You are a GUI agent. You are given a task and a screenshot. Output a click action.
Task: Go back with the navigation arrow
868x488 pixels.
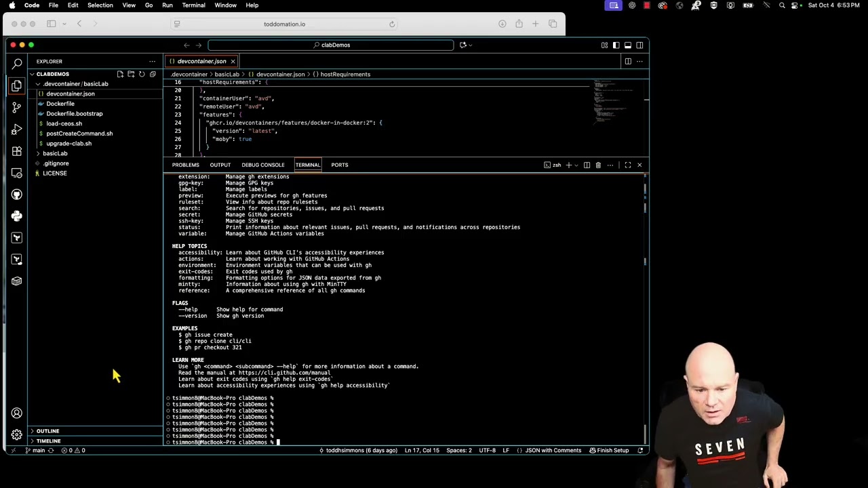186,45
